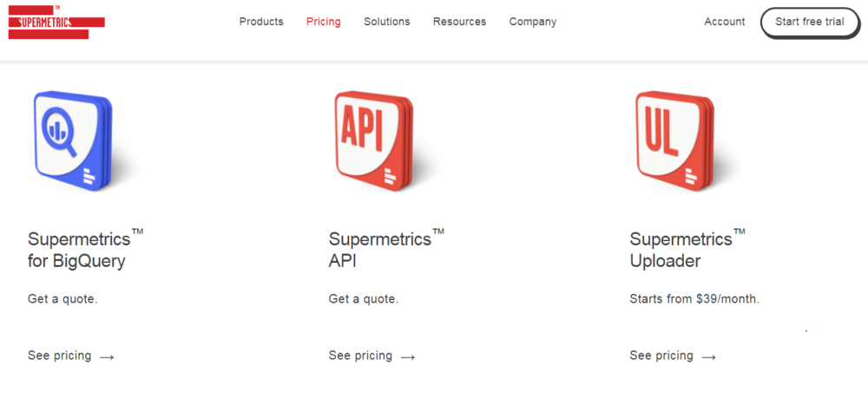This screenshot has width=868, height=398.
Task: Click the Supermetrics Uploader heading
Action: [x=687, y=249]
